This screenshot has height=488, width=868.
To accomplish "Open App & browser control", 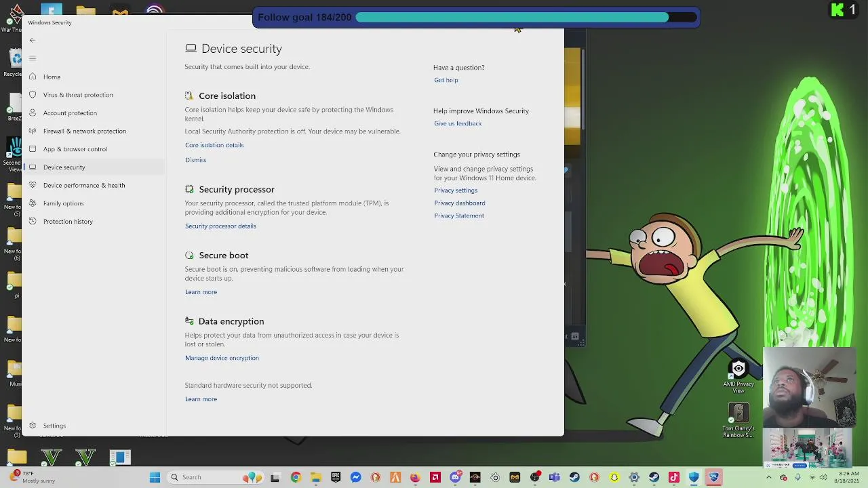I will point(75,149).
